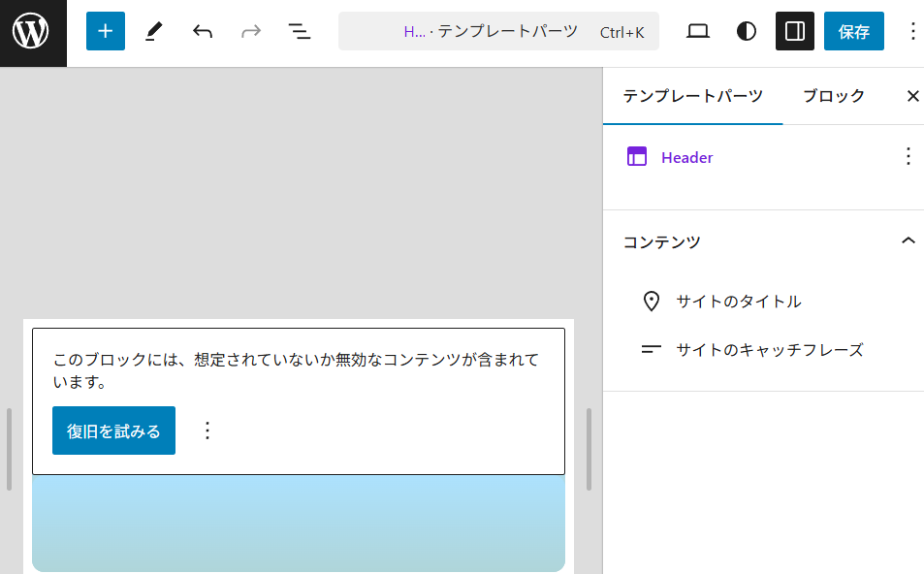Viewport: 924px width, 574px height.
Task: Open the laptop device preview icon
Action: [698, 32]
